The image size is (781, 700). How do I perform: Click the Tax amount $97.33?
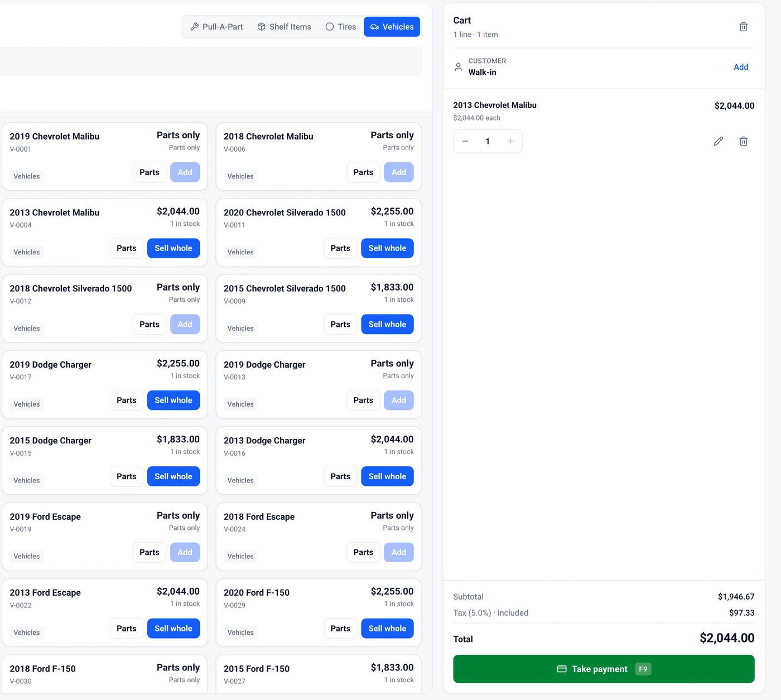[x=741, y=613]
